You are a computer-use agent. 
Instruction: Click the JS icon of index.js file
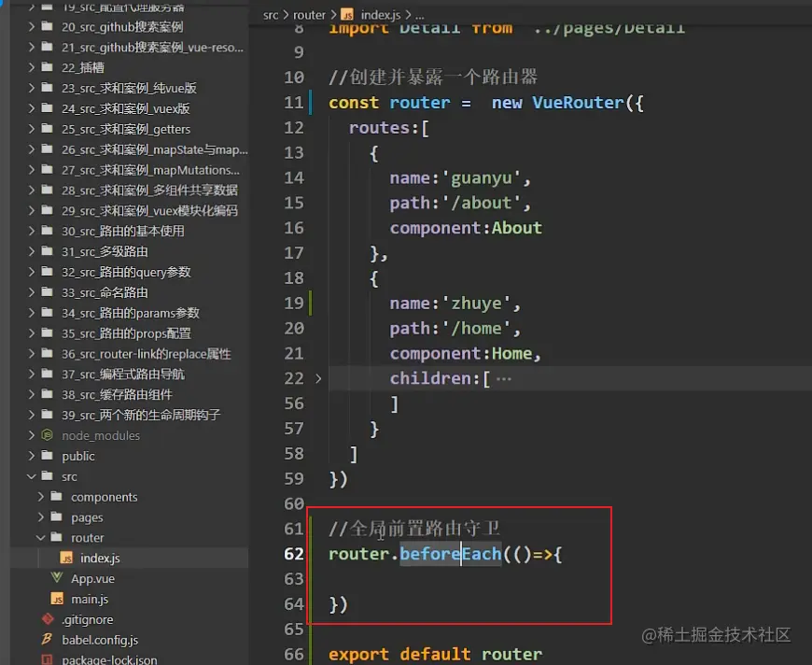click(66, 559)
